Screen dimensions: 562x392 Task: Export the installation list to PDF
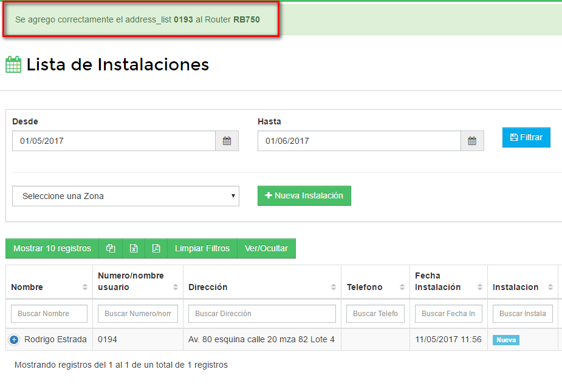156,248
